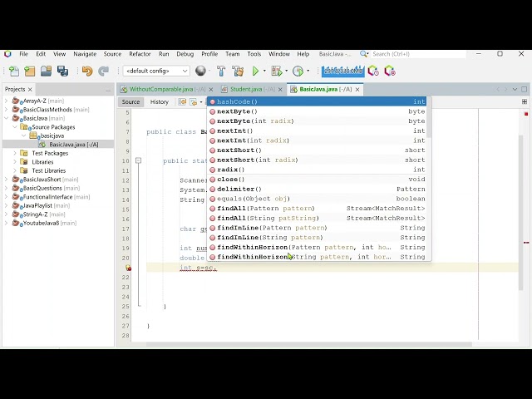Open the Refactor menu
532x399 pixels.
140,54
